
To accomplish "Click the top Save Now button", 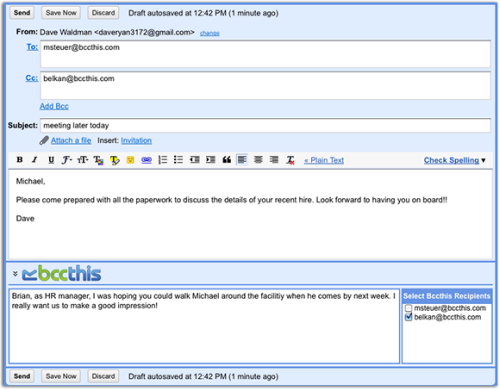I will pos(61,13).
